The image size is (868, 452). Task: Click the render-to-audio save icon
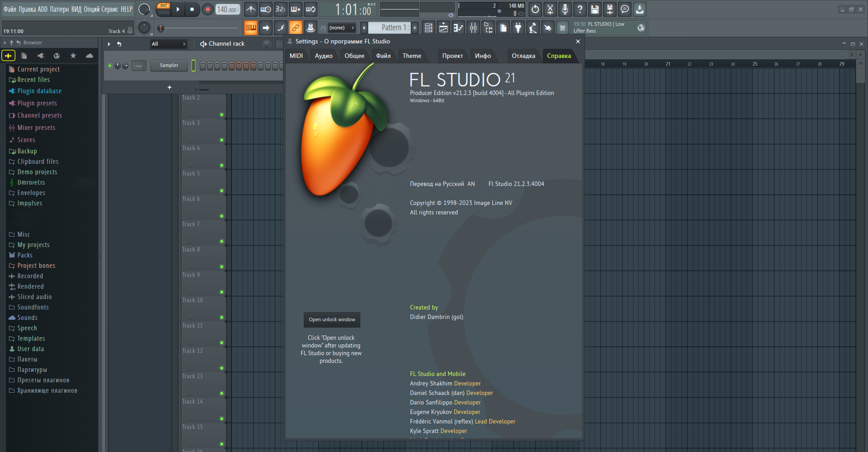tap(610, 9)
